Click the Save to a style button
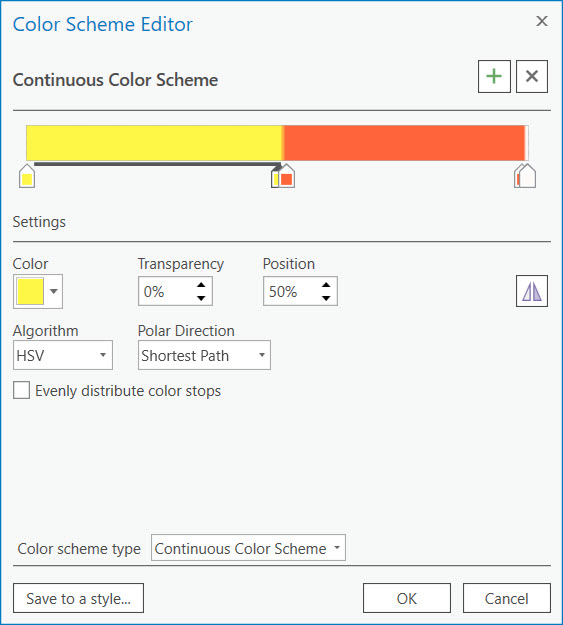 click(79, 598)
